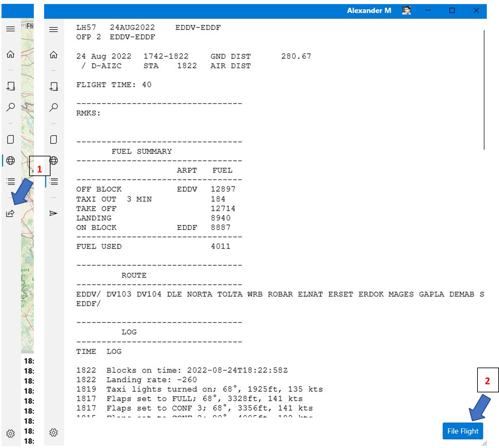This screenshot has width=499, height=448.
Task: Select the paper plane send icon
Action: (x=53, y=213)
